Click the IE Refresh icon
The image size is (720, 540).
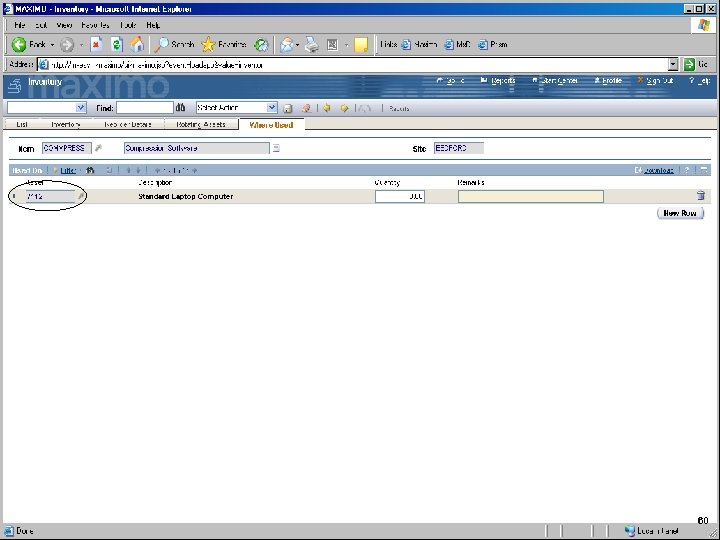click(117, 45)
